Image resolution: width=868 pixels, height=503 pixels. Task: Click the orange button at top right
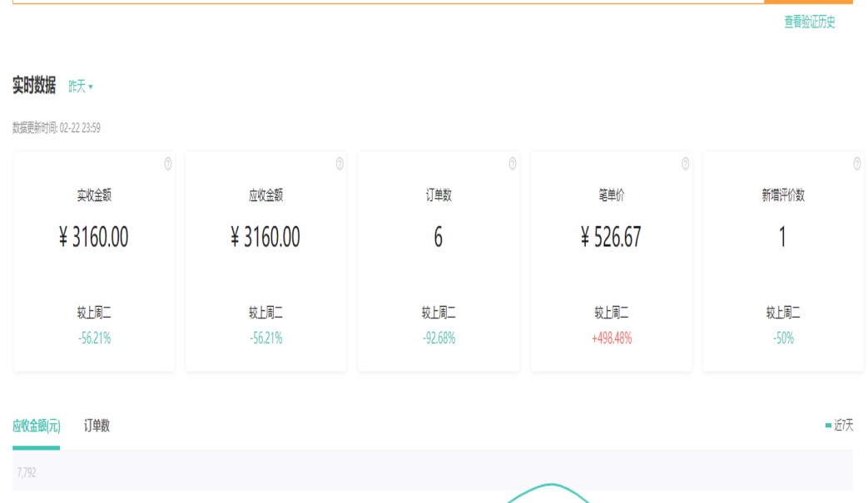point(807,2)
